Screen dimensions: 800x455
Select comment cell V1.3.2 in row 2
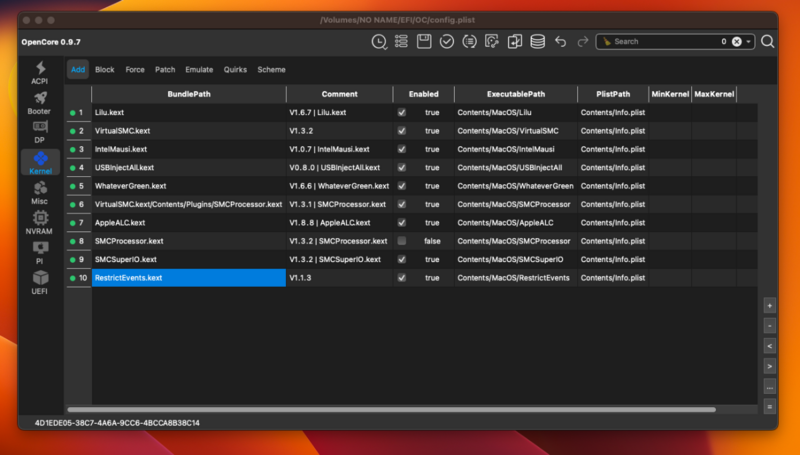[340, 131]
